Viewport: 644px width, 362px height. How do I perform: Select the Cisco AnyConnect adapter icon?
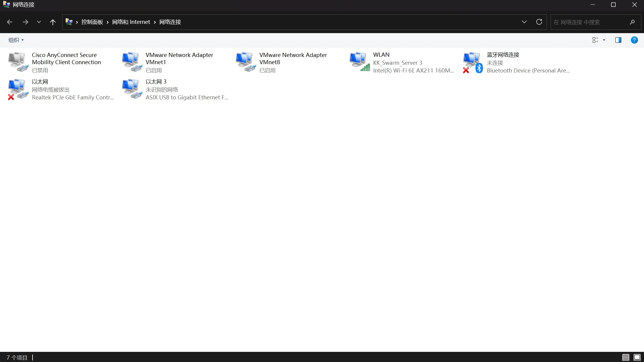point(18,62)
